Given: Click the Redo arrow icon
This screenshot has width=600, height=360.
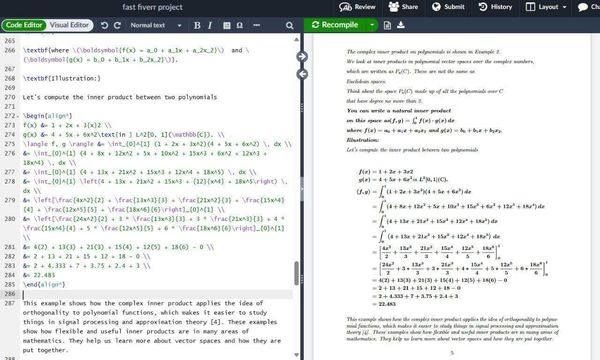Looking at the screenshot, I should pos(117,25).
